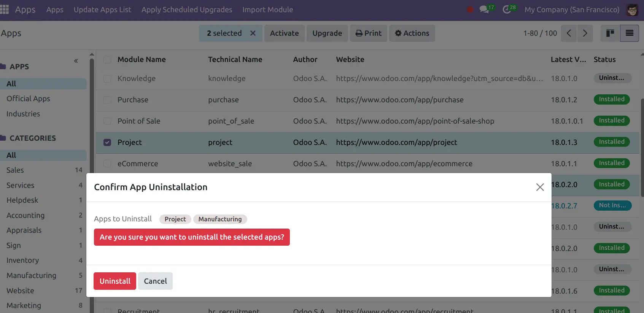
Task: Tick the Knowledge row checkbox
Action: tap(107, 79)
